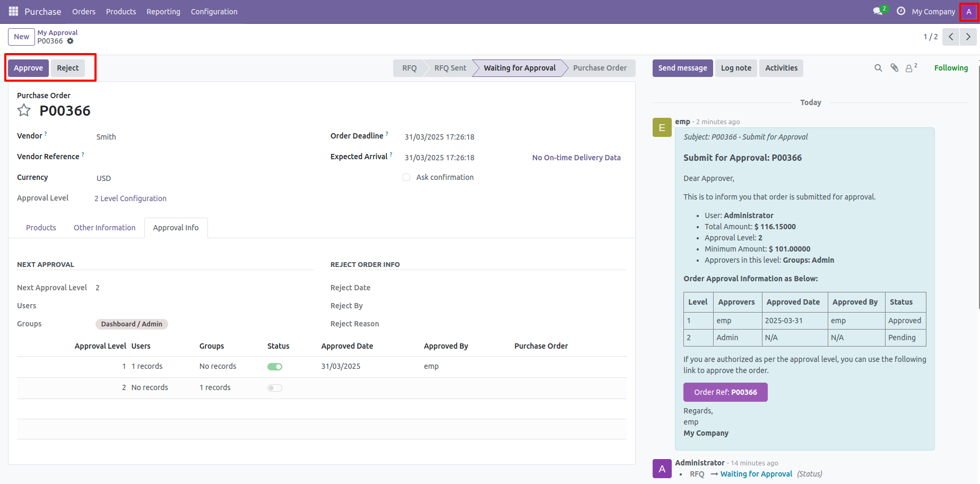980x484 pixels.
Task: Approve the purchase order
Action: pyautogui.click(x=28, y=68)
